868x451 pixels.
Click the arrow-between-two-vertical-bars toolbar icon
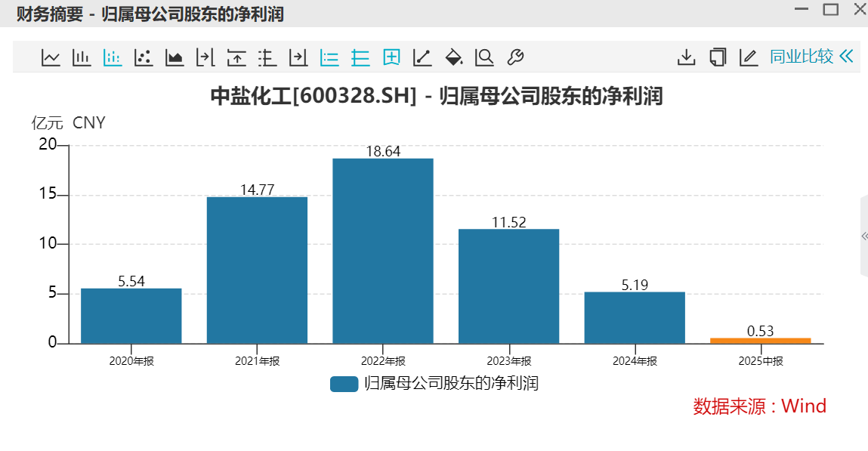click(x=205, y=57)
